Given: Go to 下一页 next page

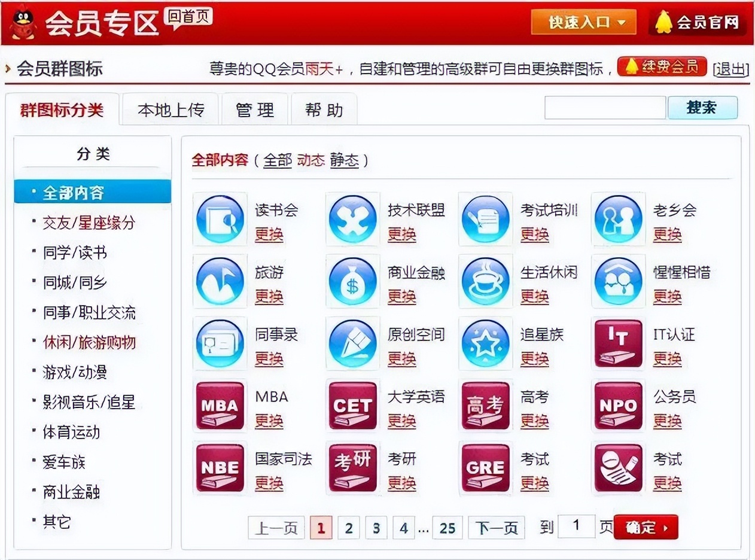Looking at the screenshot, I should tap(496, 528).
